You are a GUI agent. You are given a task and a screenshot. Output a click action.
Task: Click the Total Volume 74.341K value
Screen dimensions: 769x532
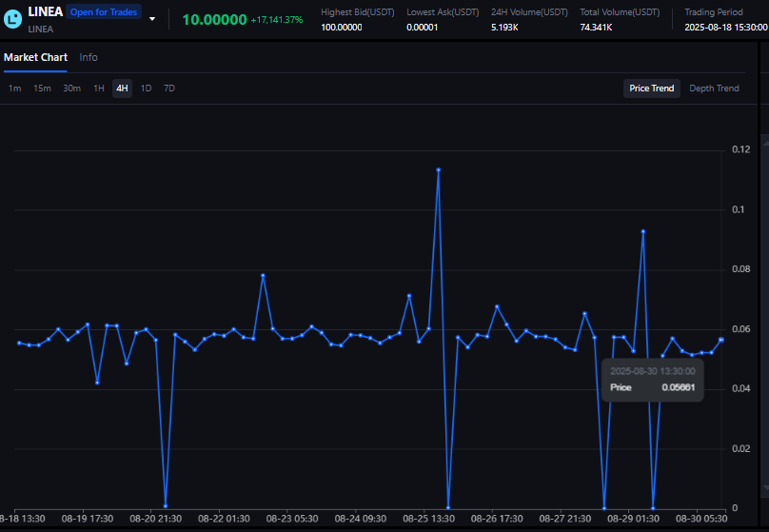(x=596, y=28)
